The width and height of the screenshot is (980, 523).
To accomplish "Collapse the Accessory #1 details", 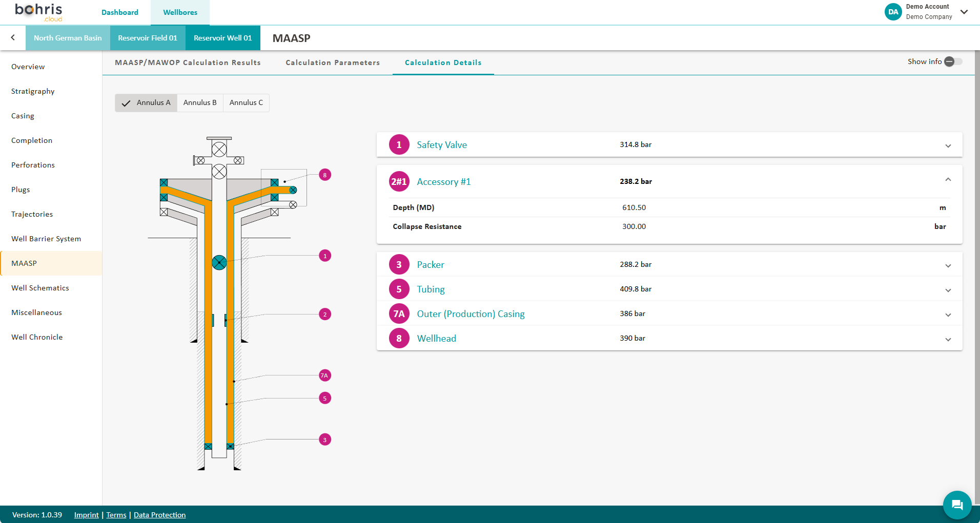I will tap(948, 180).
